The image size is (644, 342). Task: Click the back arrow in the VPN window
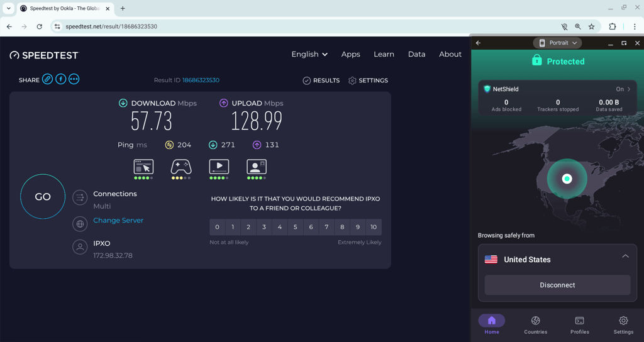coord(478,43)
